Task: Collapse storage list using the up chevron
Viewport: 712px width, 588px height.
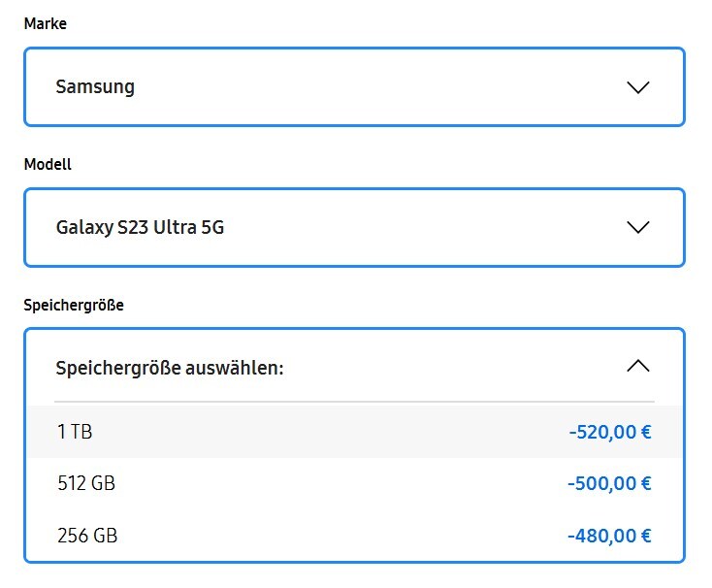Action: (637, 367)
